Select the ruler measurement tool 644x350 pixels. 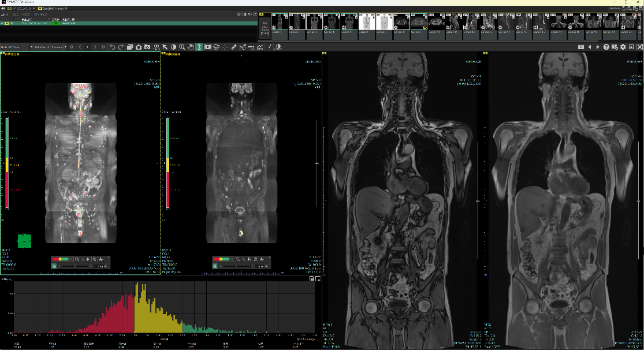(x=234, y=47)
